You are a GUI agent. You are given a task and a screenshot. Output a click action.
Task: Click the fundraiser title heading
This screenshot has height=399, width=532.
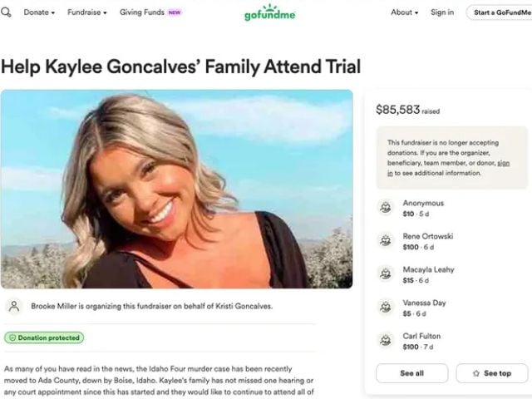pos(180,66)
